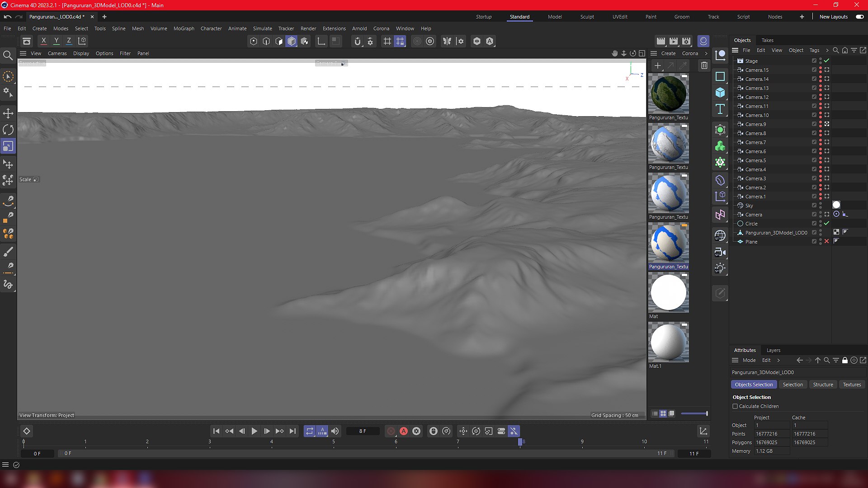Switch to the Takes tab
The width and height of the screenshot is (868, 488).
click(x=767, y=40)
